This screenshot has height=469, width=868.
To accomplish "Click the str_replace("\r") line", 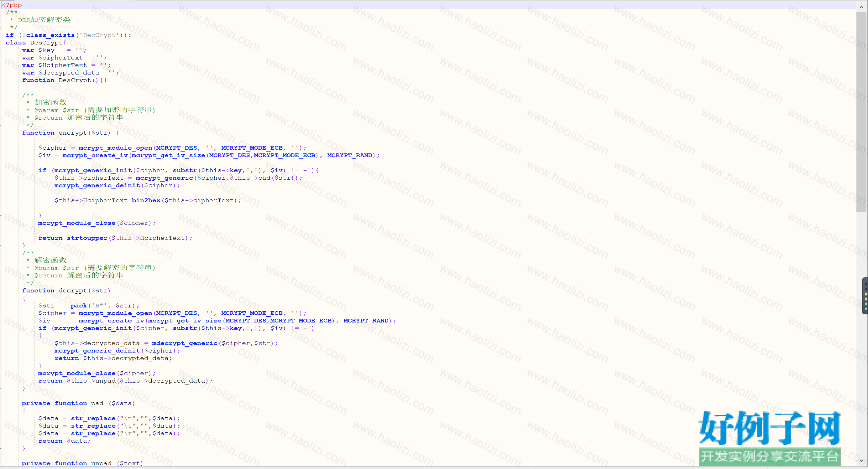I will coord(109,433).
